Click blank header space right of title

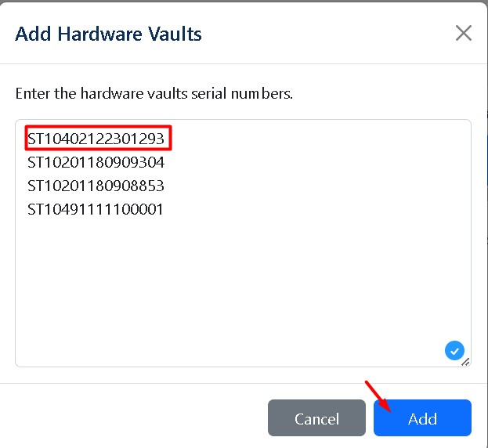point(329,34)
